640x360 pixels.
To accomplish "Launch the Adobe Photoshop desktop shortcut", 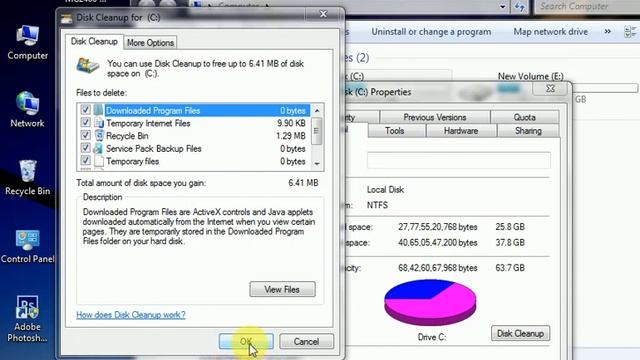I will coord(27,319).
